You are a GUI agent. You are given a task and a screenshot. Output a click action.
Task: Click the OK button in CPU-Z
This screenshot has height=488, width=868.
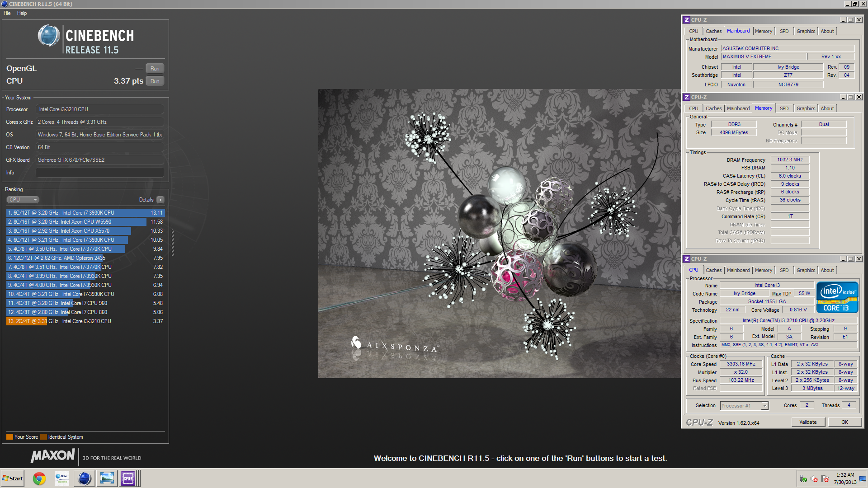[x=844, y=422]
